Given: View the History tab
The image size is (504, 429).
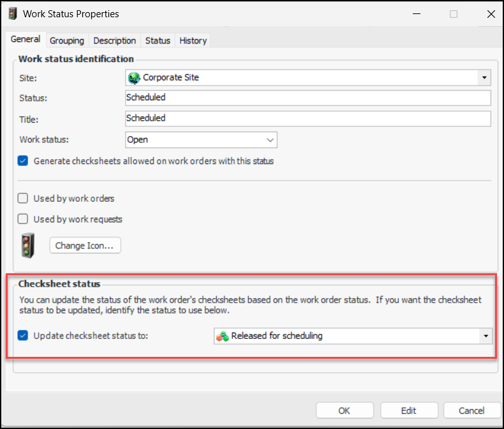Looking at the screenshot, I should click(x=193, y=41).
